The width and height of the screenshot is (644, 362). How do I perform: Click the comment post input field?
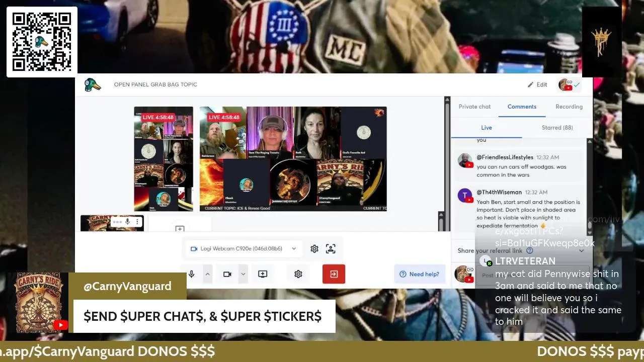[x=533, y=275]
